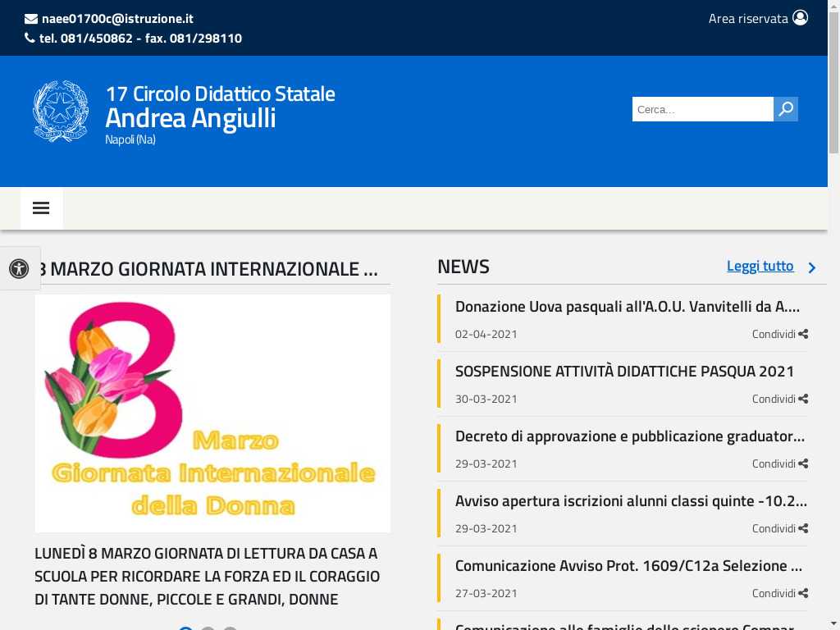This screenshot has width=840, height=630.
Task: Open the Leggi tutto news link
Action: pyautogui.click(x=760, y=266)
